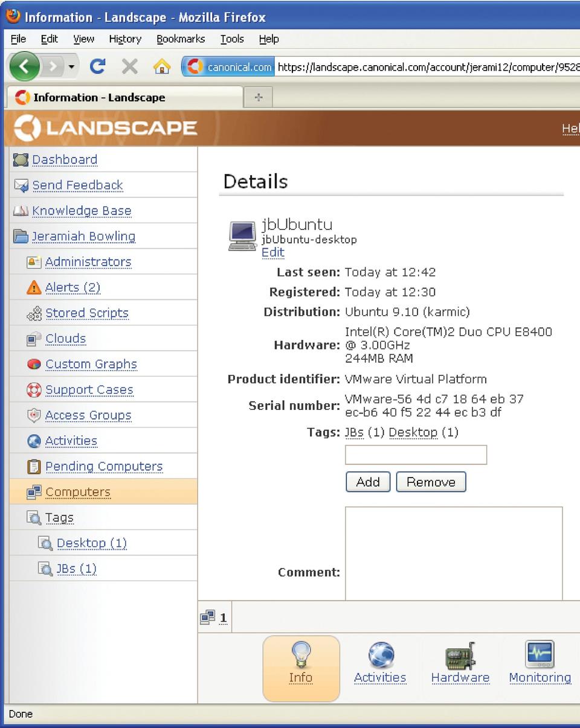
Task: Click the Jeramiah Bowling folder icon
Action: point(21,236)
